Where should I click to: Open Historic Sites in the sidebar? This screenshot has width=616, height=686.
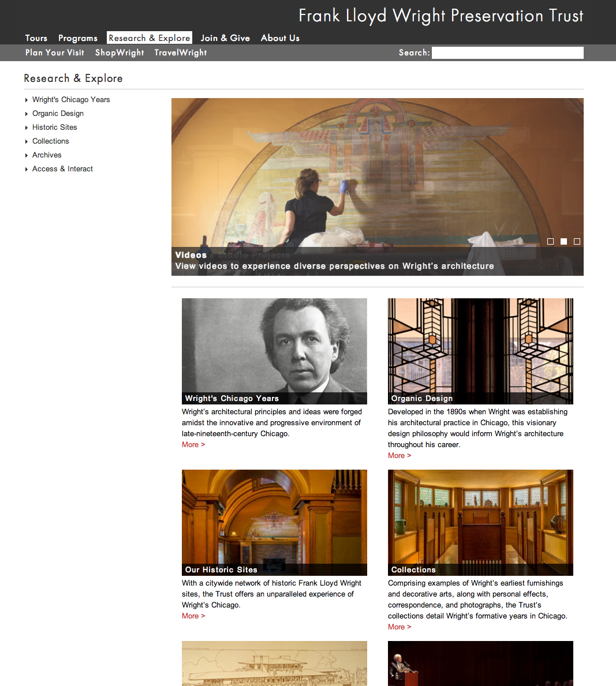point(55,128)
